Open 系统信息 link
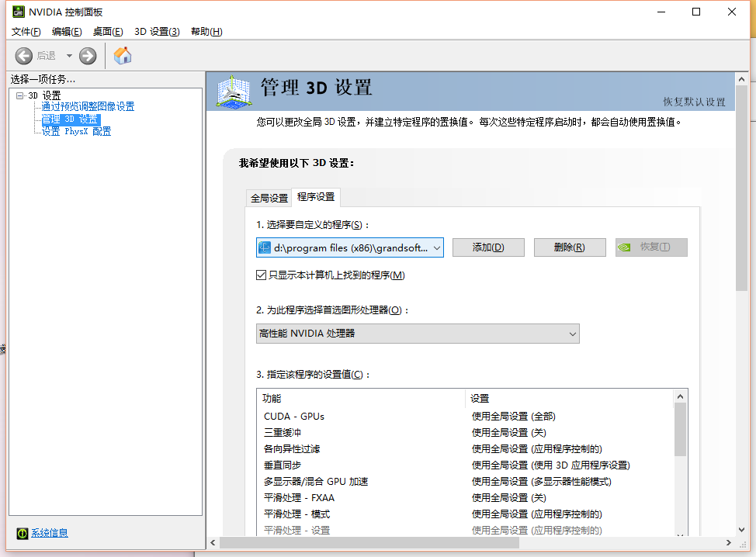 point(50,533)
